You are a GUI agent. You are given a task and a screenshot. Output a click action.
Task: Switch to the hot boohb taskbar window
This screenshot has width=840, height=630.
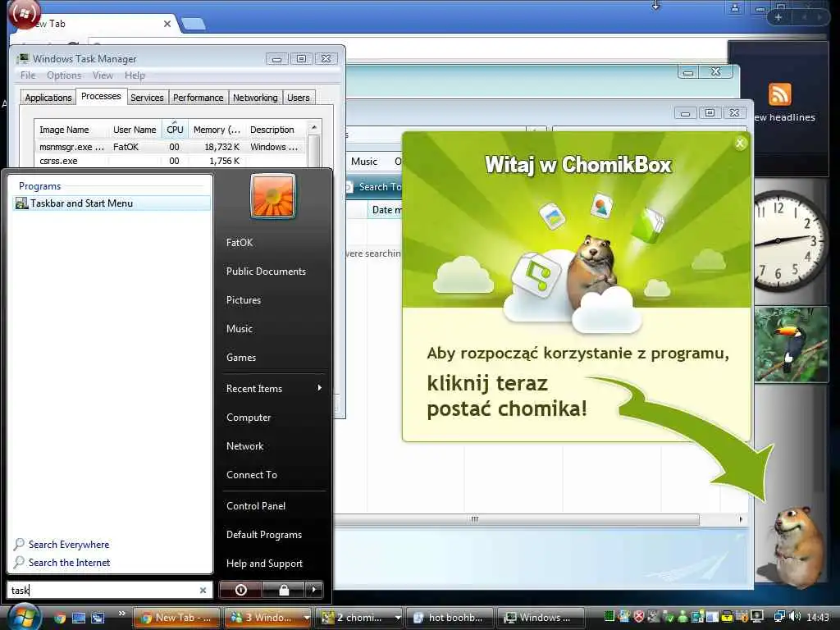[450, 618]
